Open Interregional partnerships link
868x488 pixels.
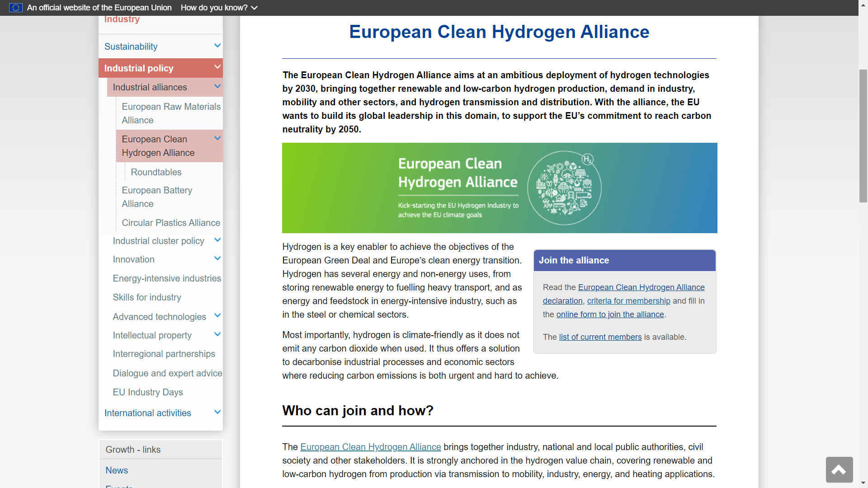[164, 354]
